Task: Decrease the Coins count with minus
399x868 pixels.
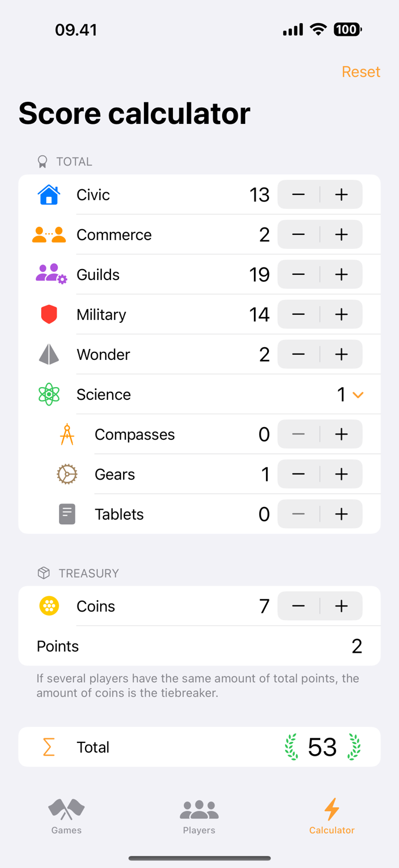Action: 298,606
